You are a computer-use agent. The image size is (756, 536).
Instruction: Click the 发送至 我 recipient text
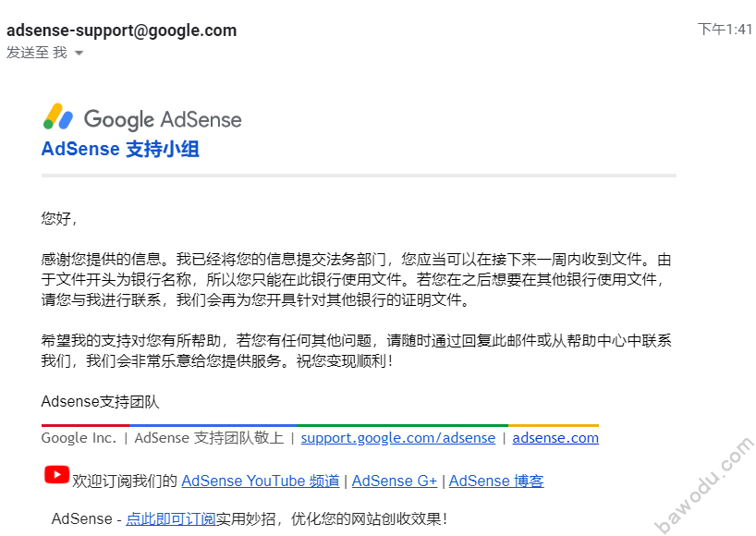pos(37,52)
